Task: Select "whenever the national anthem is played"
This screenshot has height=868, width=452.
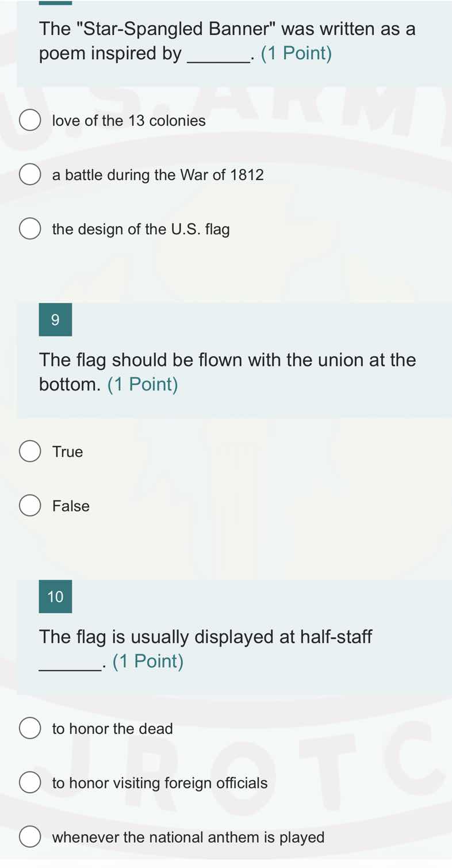Action: click(29, 837)
